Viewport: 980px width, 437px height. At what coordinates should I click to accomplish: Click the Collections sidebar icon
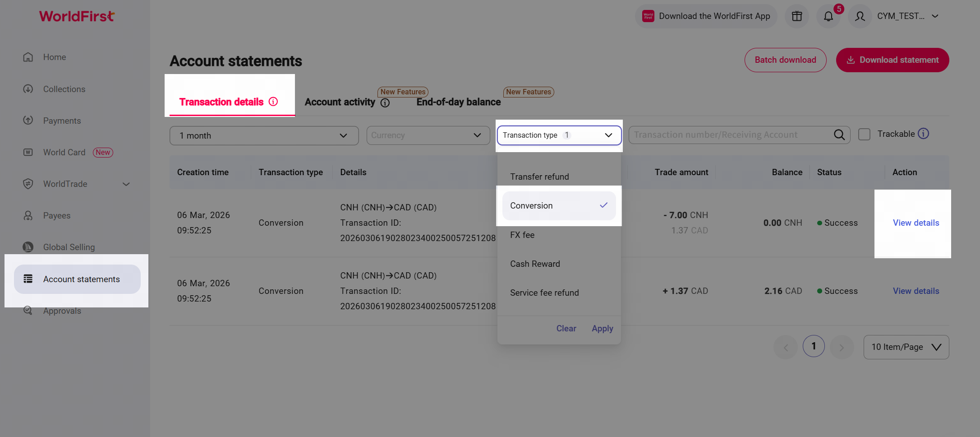click(28, 89)
